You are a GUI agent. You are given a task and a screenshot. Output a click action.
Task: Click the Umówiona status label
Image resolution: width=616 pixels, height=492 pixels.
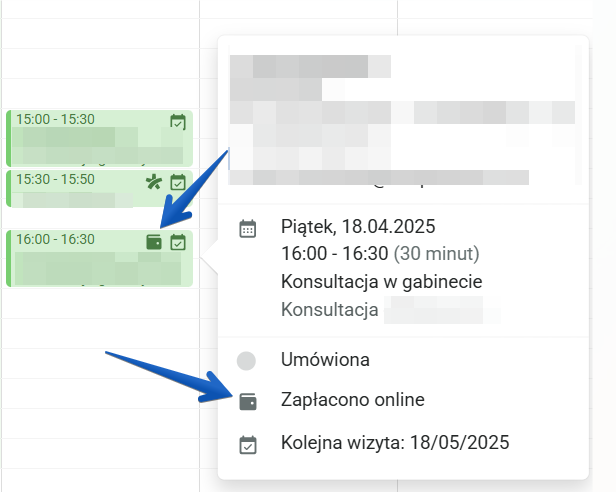pyautogui.click(x=325, y=360)
